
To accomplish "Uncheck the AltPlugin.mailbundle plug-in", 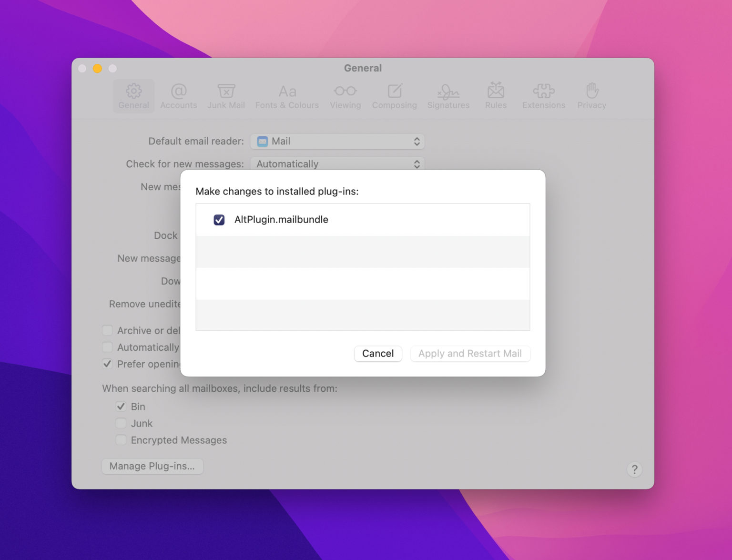I will [219, 220].
